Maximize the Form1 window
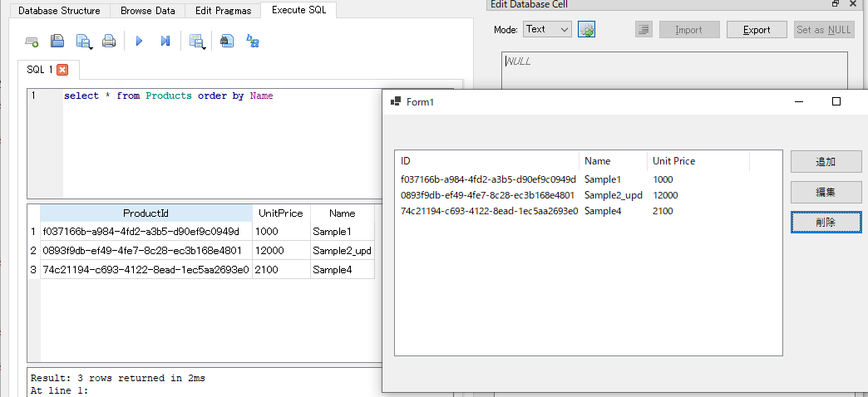The image size is (868, 397). click(836, 101)
